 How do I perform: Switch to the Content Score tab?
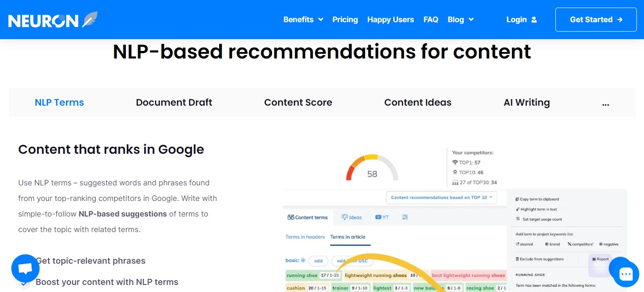click(x=298, y=102)
